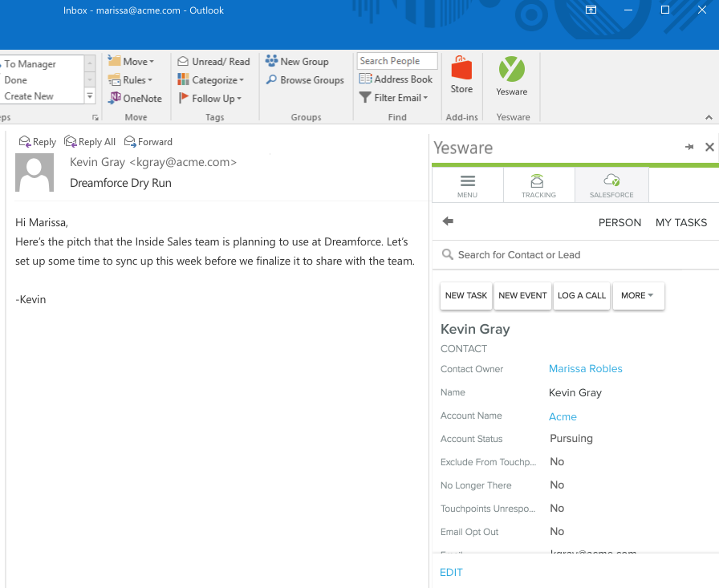
Task: Click the Reply All button
Action: tap(90, 142)
